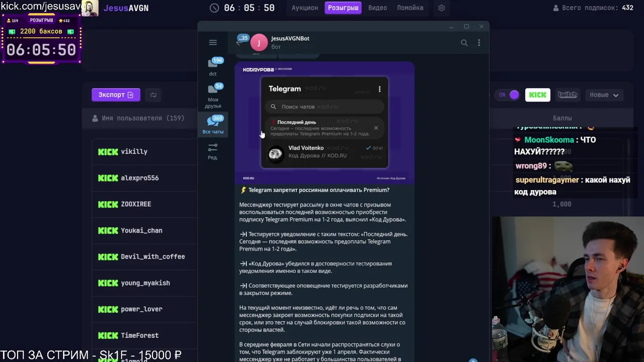This screenshot has height=362, width=644.
Task: Toggle the KICK platform filter
Action: (538, 95)
